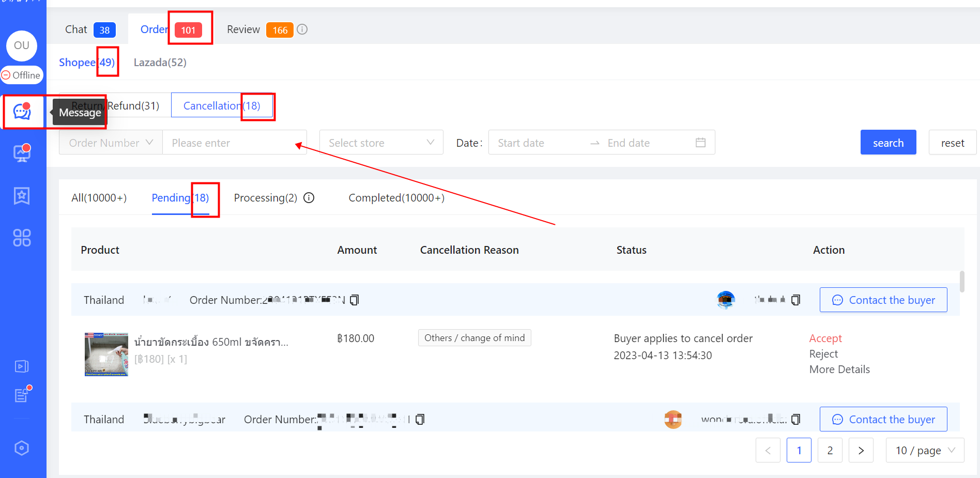This screenshot has width=980, height=478.
Task: Open the four-square apps grid icon
Action: click(22, 238)
